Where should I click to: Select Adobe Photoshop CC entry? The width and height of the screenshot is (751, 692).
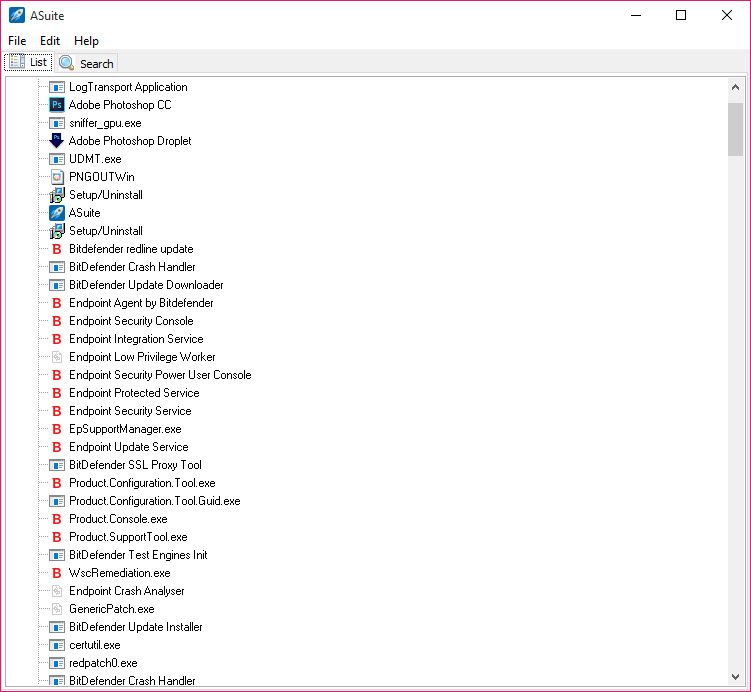[120, 105]
